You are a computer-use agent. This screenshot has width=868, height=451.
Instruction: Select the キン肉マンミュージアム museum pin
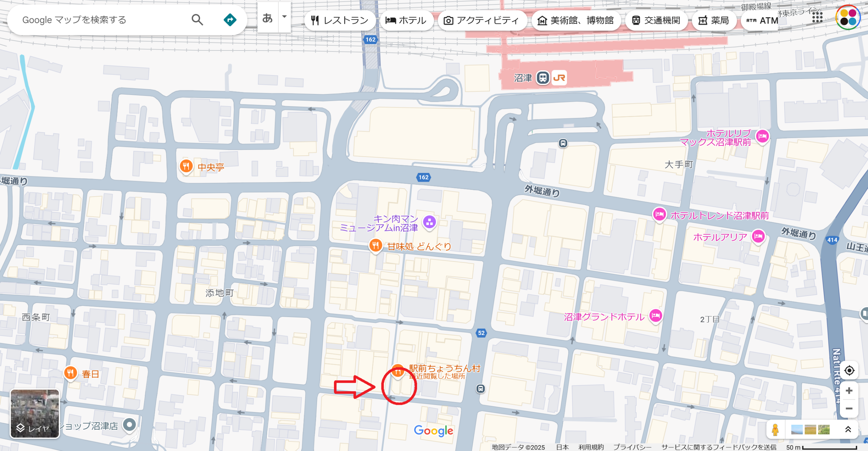(x=430, y=222)
